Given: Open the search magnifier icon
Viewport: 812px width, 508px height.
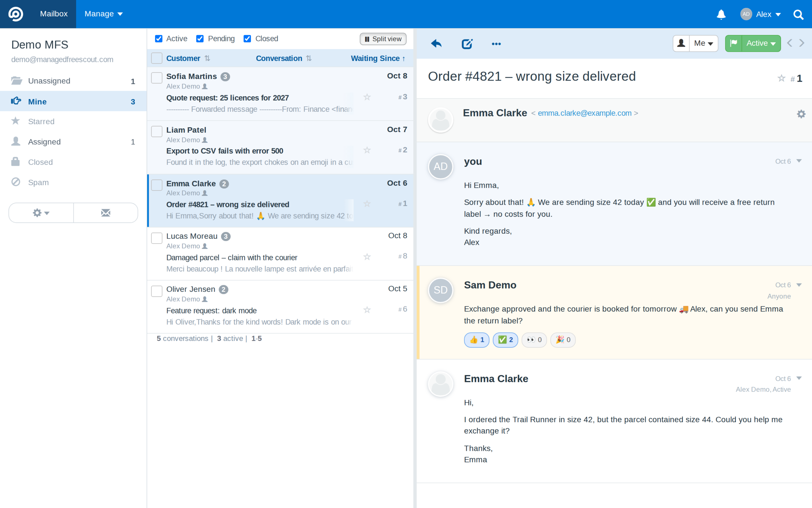Looking at the screenshot, I should pos(798,15).
